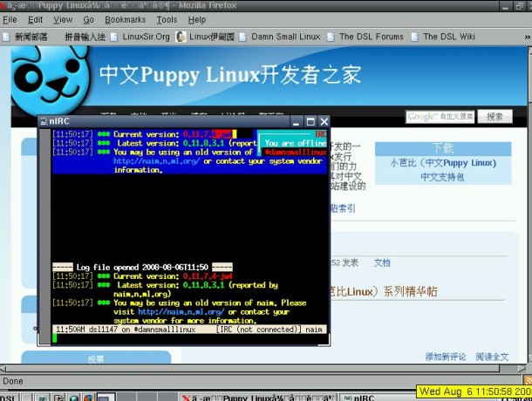Open the 拼音输入法 bookmark
Viewport: 532px width, 401px height.
pyautogui.click(x=85, y=37)
